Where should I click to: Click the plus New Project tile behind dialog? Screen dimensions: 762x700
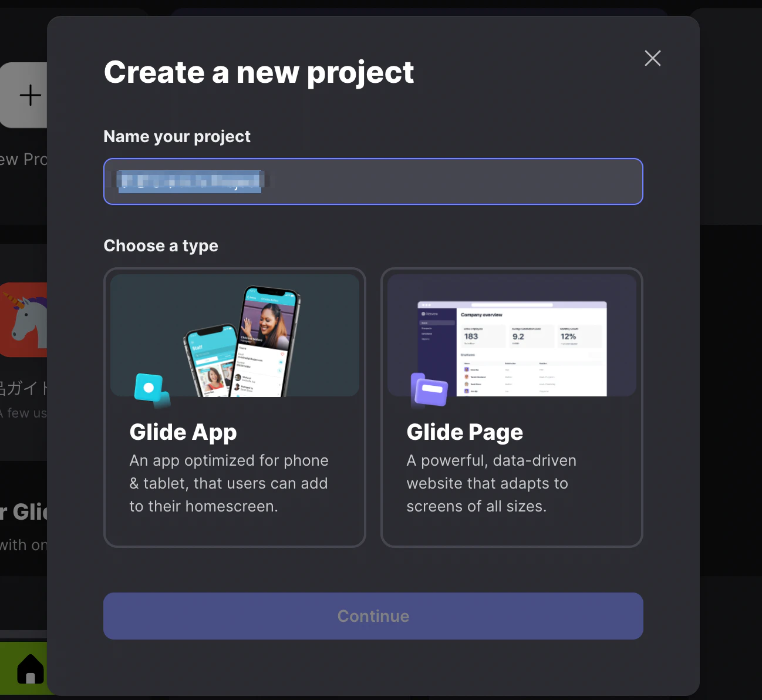[24, 95]
